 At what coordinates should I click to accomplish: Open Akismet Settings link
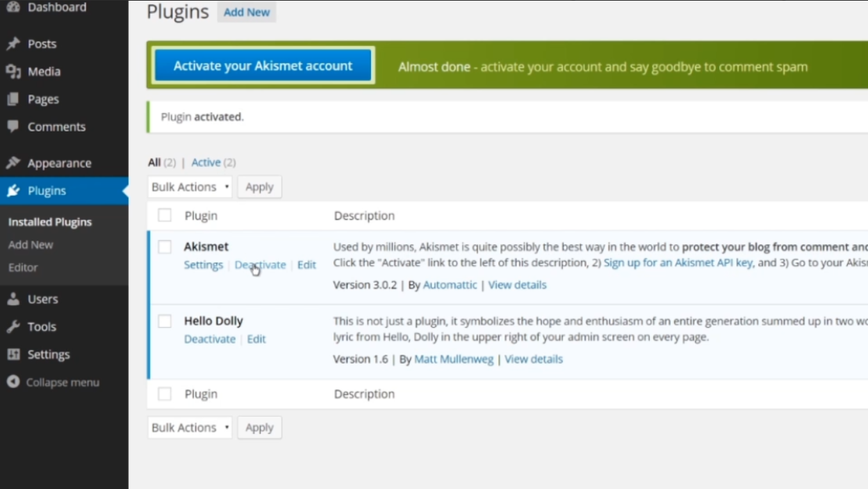[x=204, y=265]
